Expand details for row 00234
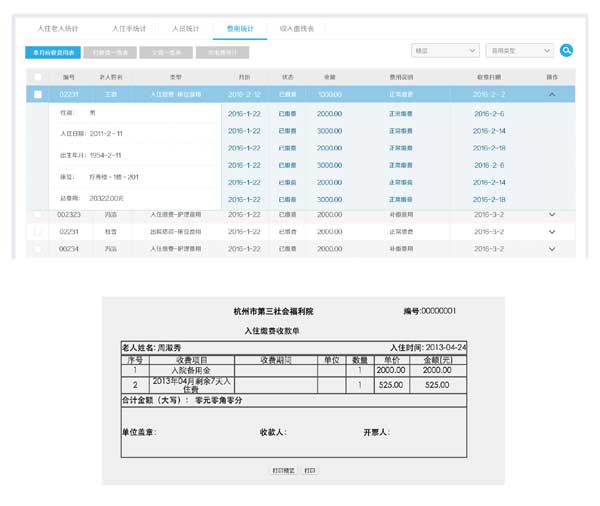 [551, 248]
